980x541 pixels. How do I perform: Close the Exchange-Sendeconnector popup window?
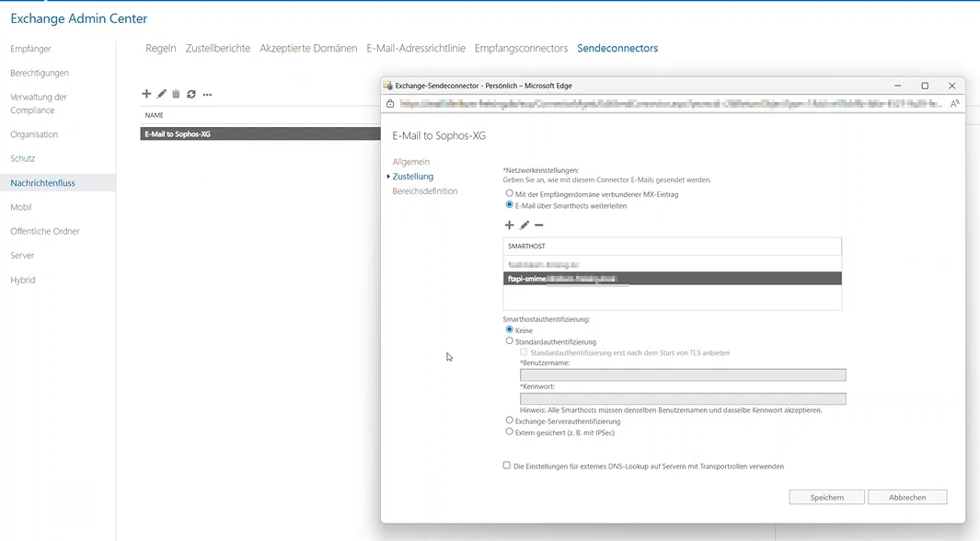tap(951, 86)
